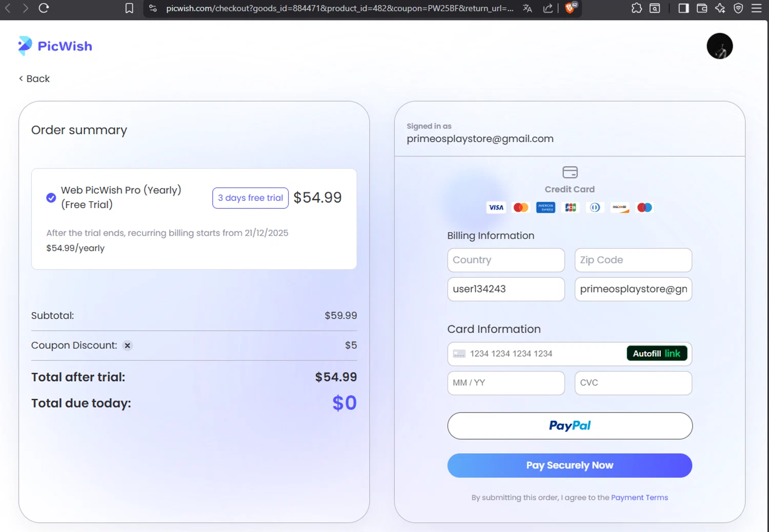Click the Mastercard logo
Viewport: 769px width, 532px height.
(x=521, y=208)
